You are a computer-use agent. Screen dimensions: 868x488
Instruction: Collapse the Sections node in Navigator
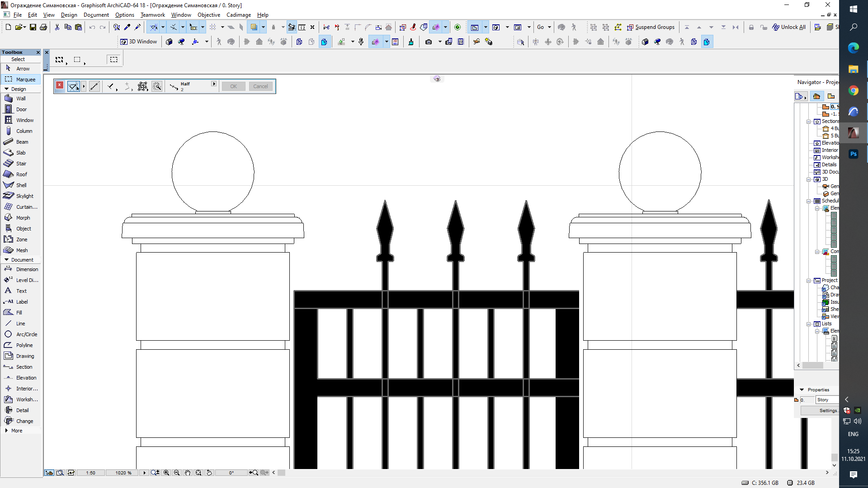click(809, 122)
